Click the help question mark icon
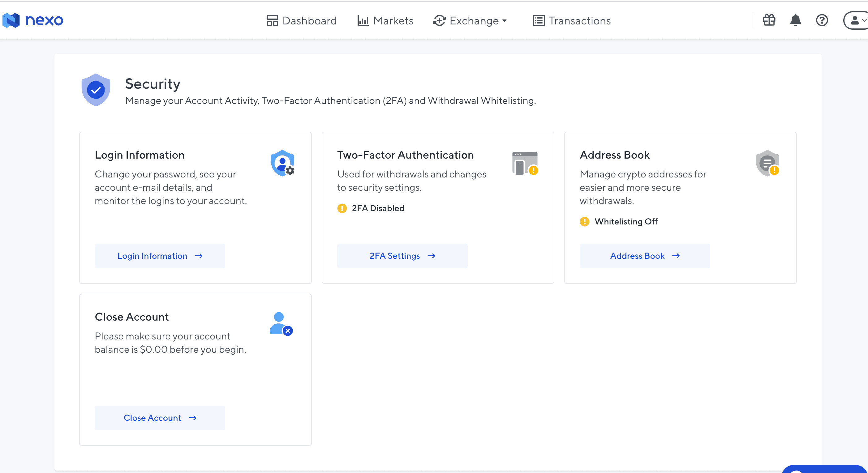Image resolution: width=868 pixels, height=473 pixels. [822, 20]
